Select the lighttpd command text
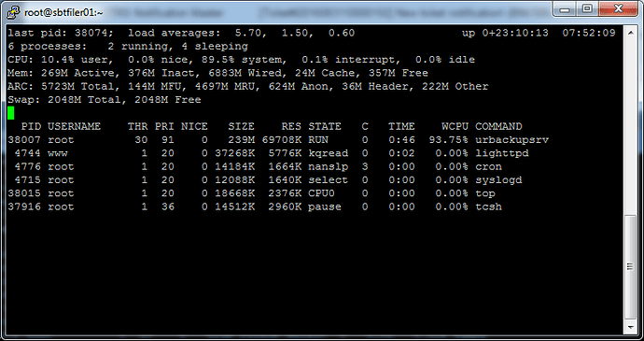Viewport: 644px width, 341px height. pos(502,153)
